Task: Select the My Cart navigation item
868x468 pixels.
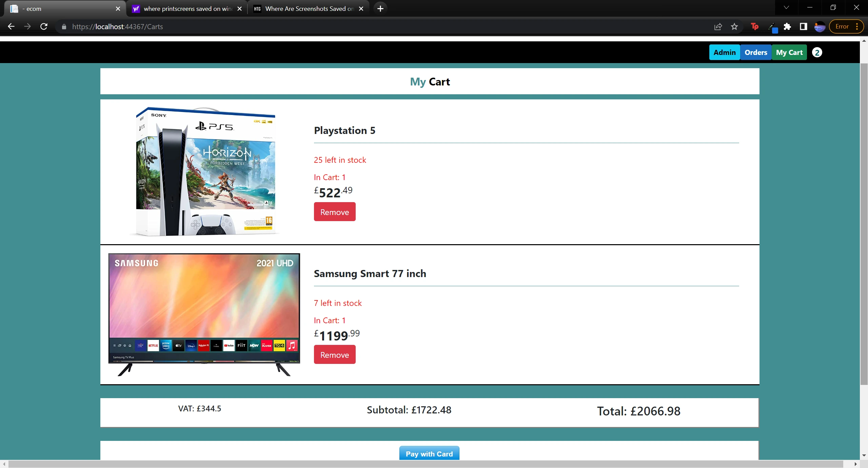Action: coord(789,52)
